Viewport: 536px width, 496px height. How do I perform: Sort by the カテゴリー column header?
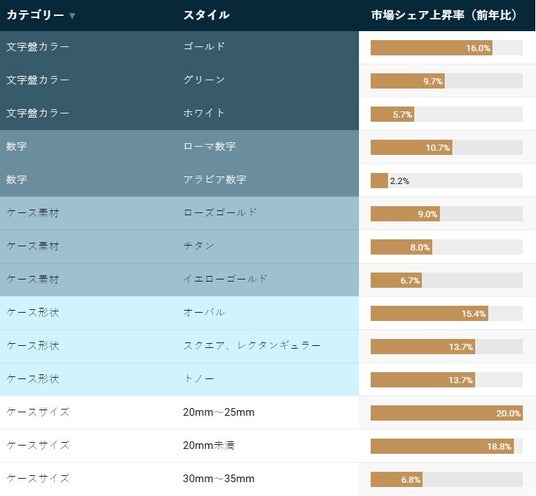pos(36,15)
